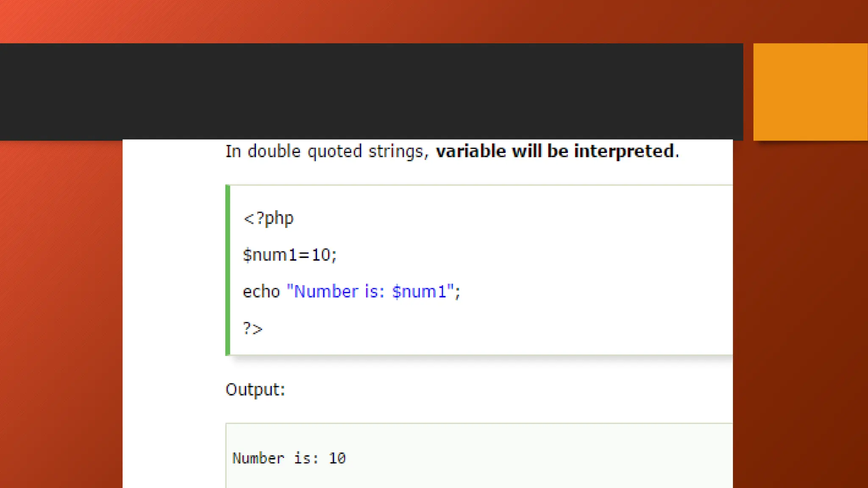Screen dimensions: 868x488
Task: Click the dark title banner
Action: [x=371, y=91]
